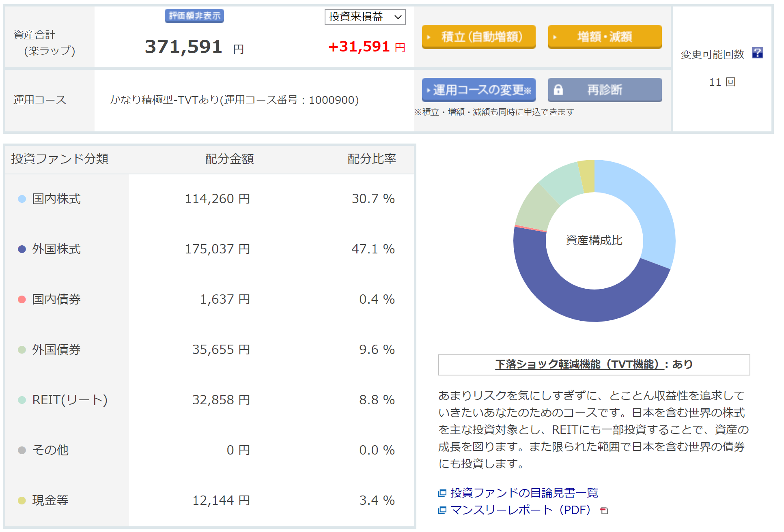Click the arrow icon on 増額・減額 button

[x=555, y=37]
